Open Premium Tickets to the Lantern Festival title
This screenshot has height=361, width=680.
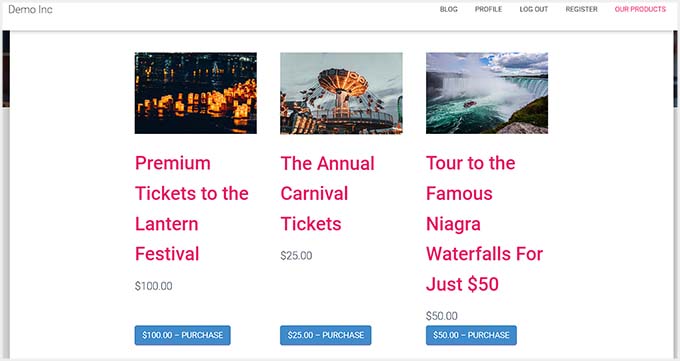[192, 209]
